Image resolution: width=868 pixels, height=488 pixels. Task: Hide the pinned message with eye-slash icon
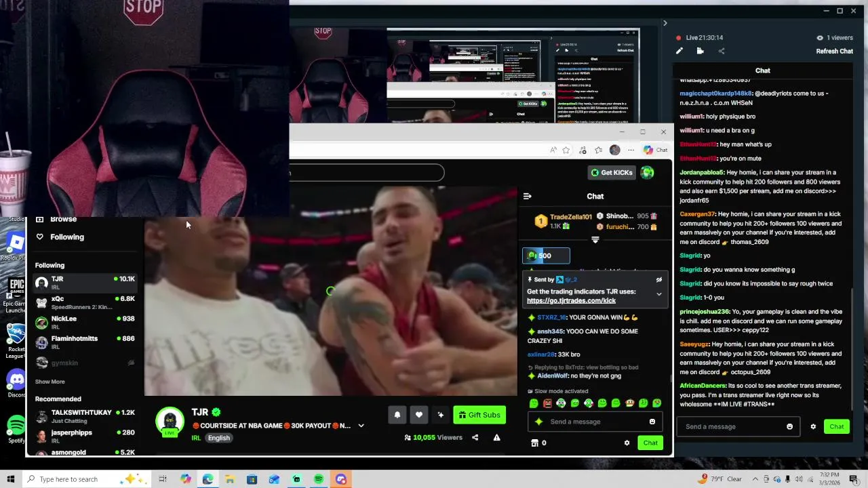click(658, 279)
